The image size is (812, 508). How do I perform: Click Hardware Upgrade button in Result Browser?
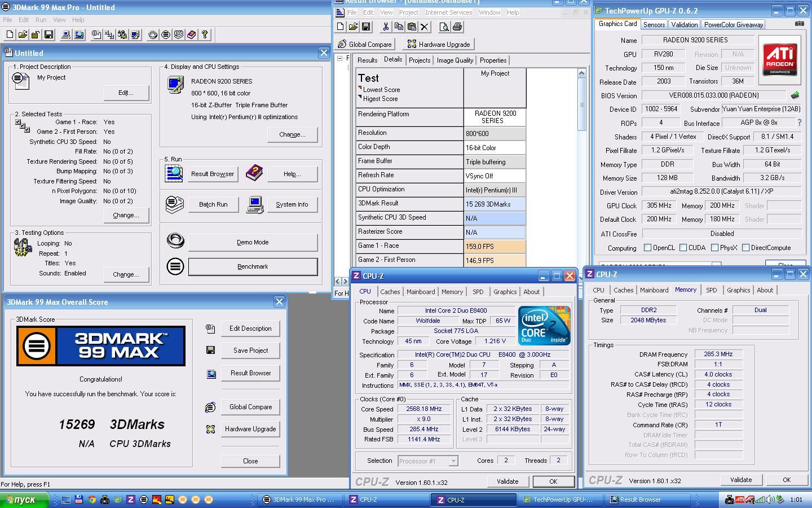point(439,44)
